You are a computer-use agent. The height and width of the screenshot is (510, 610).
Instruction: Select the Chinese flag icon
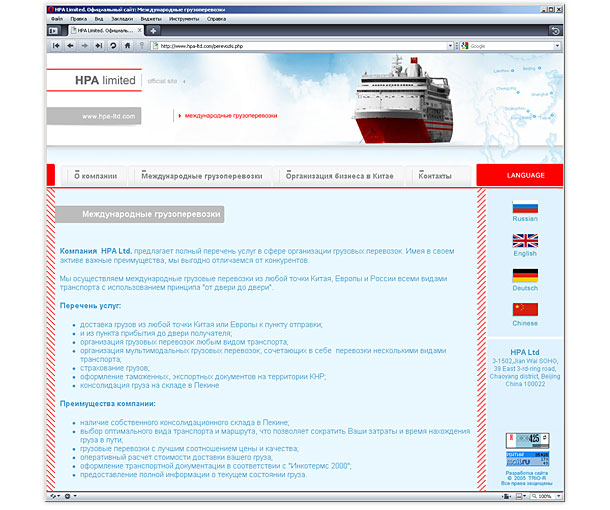click(525, 310)
